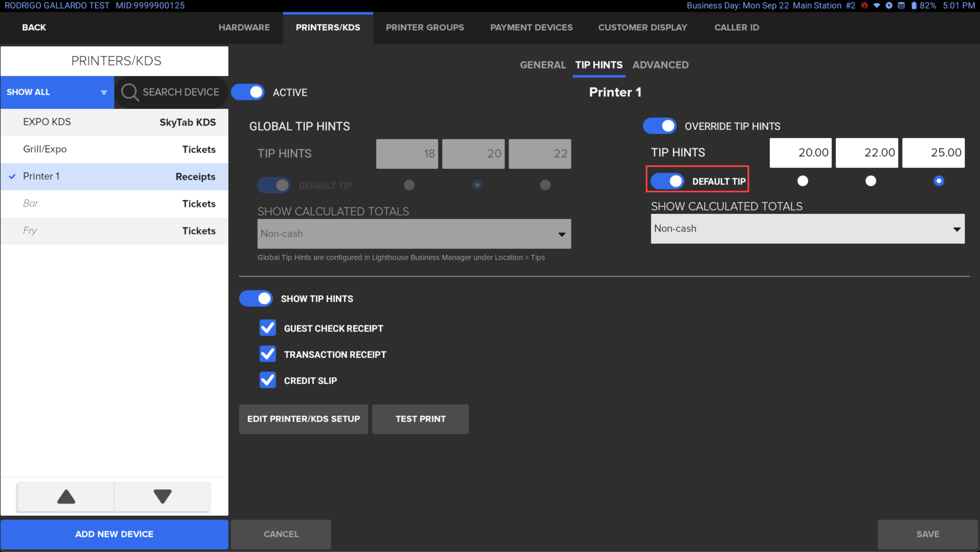
Task: Switch to the Advanced tab
Action: [x=660, y=65]
